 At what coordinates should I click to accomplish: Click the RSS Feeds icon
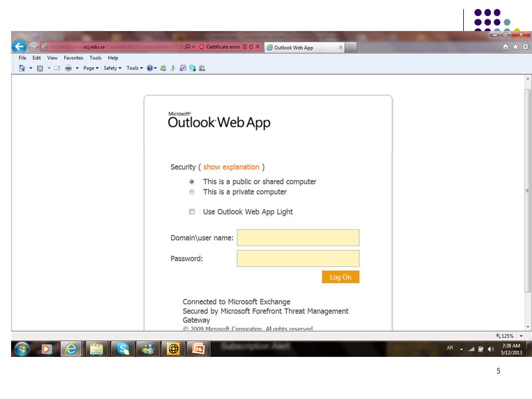(x=40, y=68)
